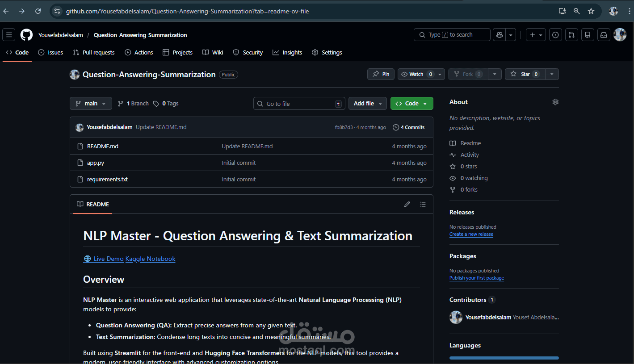Open the main branch selector
This screenshot has width=634, height=364.
(91, 103)
